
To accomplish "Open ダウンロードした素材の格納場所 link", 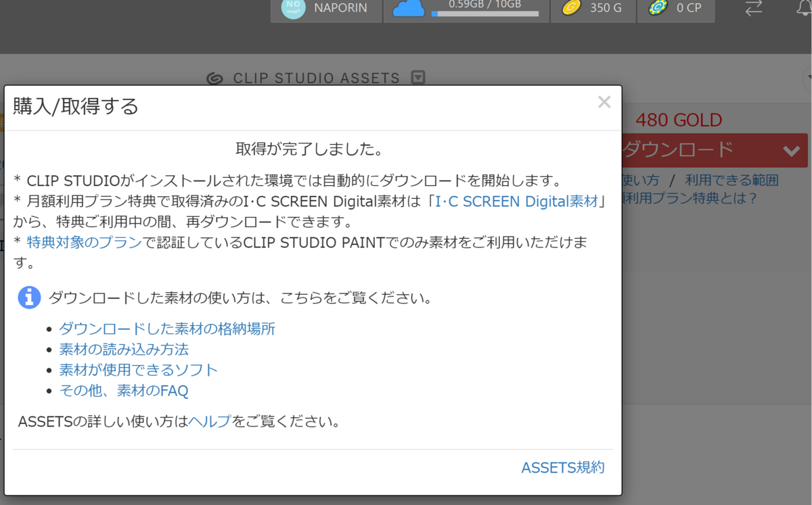I will coord(167,329).
